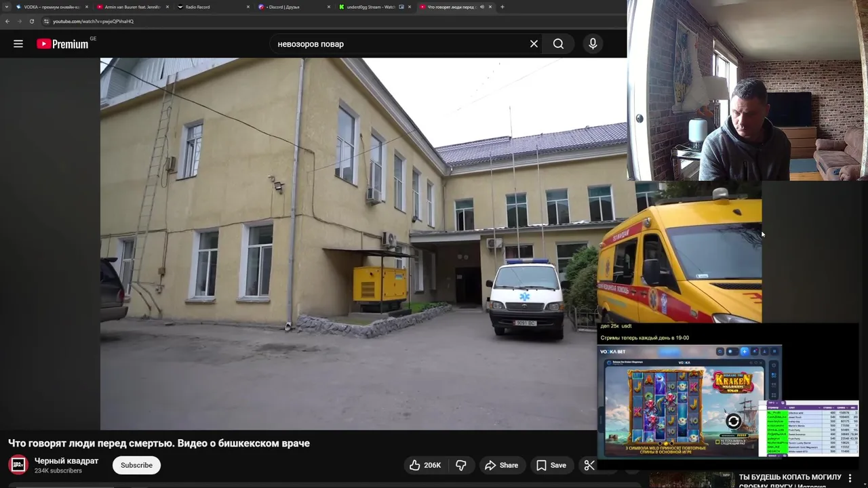Viewport: 868px width, 488px height.
Task: Go to YouTube Premium home logo
Action: [62, 44]
